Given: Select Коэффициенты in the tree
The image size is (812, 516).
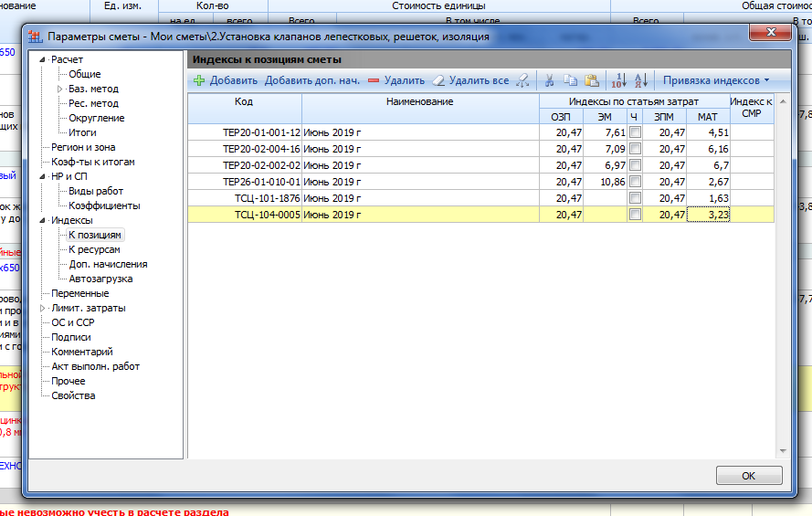Looking at the screenshot, I should (x=104, y=205).
